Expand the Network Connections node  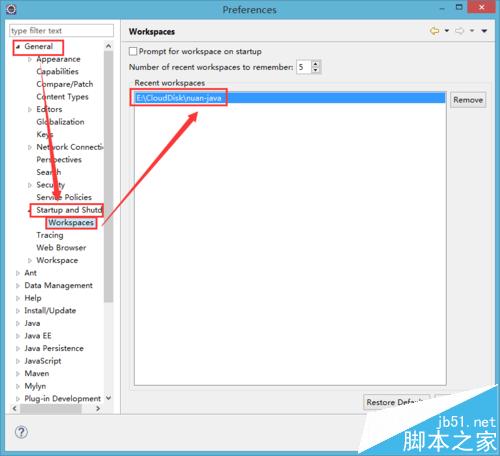30,147
